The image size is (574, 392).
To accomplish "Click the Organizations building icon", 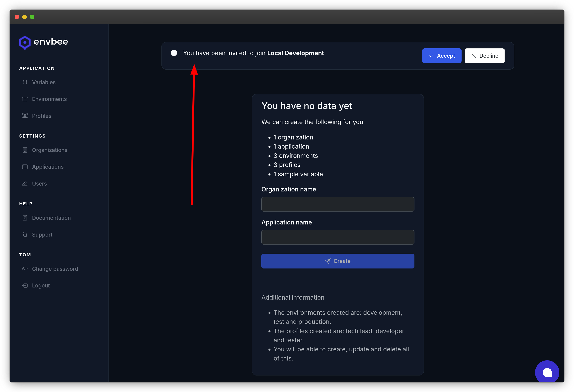I will [x=25, y=150].
